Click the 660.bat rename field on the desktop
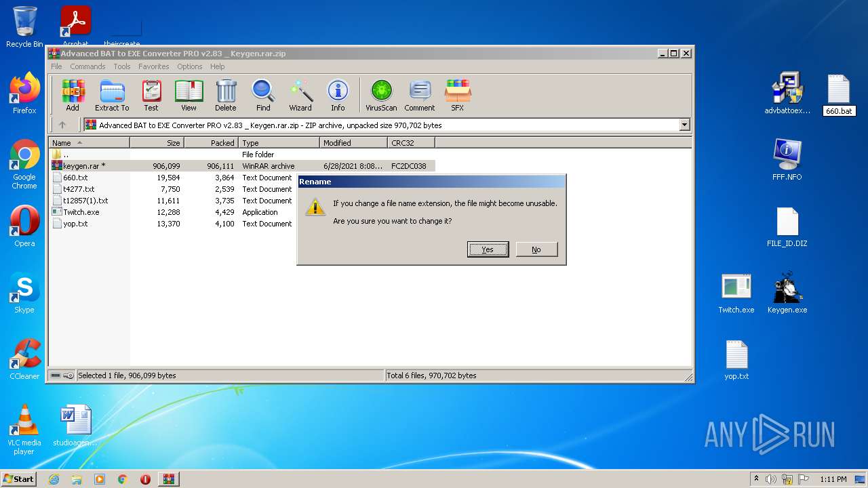 839,110
